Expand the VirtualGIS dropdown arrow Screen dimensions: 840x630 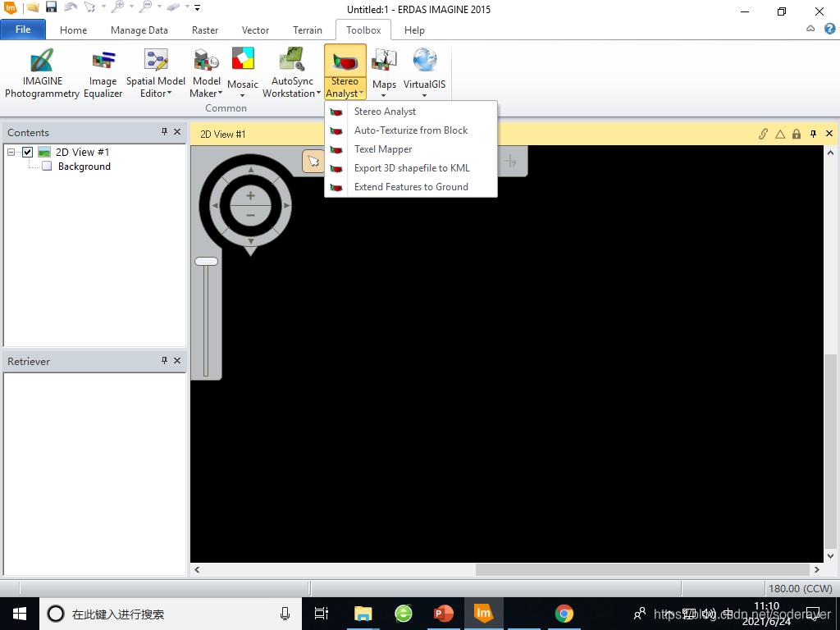click(x=424, y=96)
